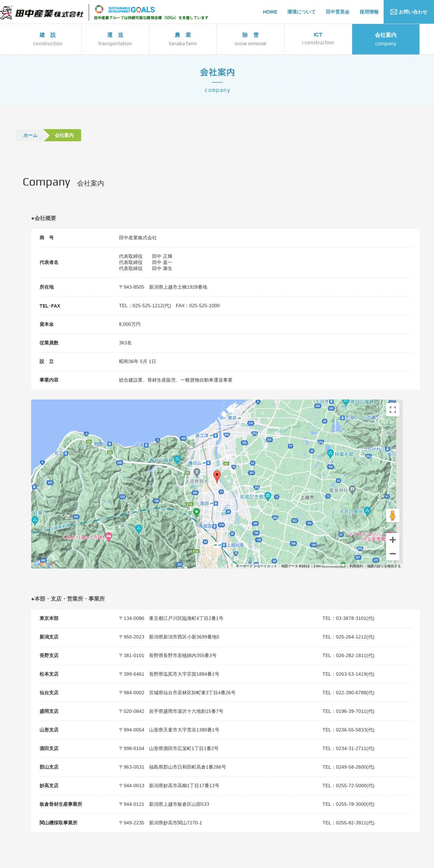Click TEL：026-282-1811(代) for 長野支店
Viewport: 434px width, 868px height.
click(348, 655)
